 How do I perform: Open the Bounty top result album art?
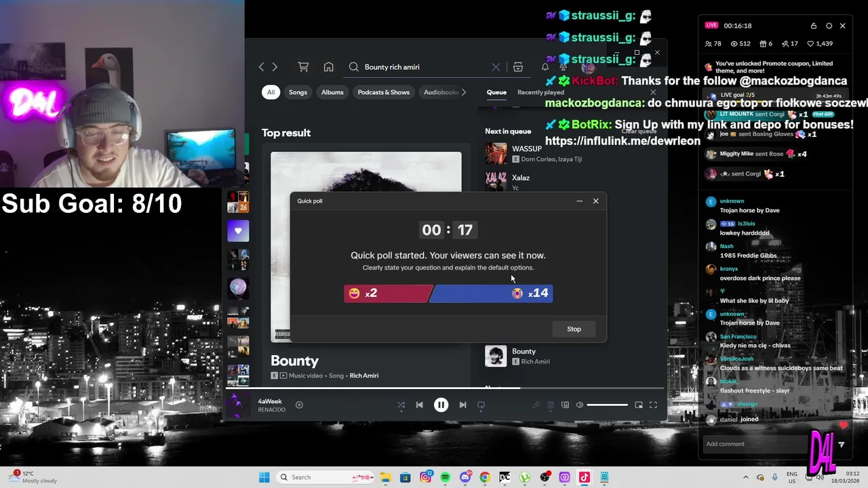(366, 247)
